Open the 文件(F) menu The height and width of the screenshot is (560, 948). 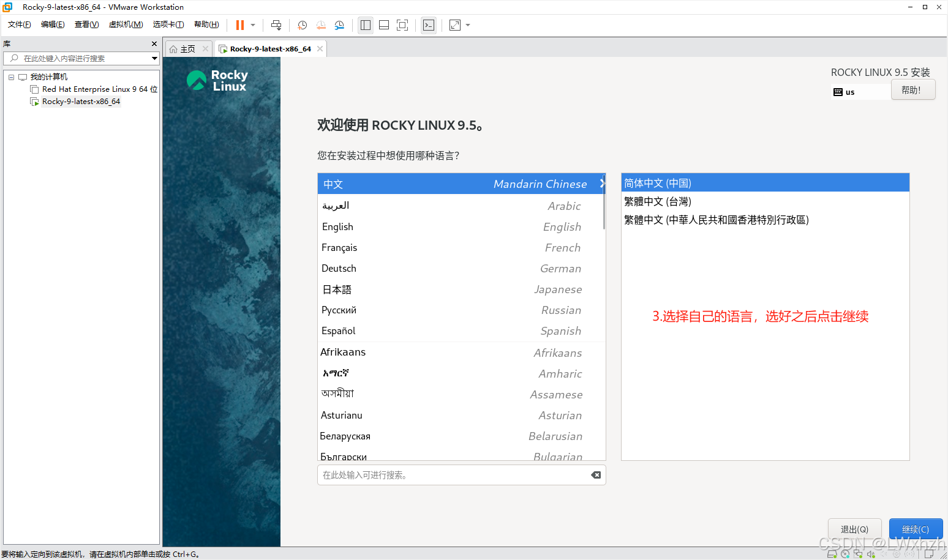20,24
